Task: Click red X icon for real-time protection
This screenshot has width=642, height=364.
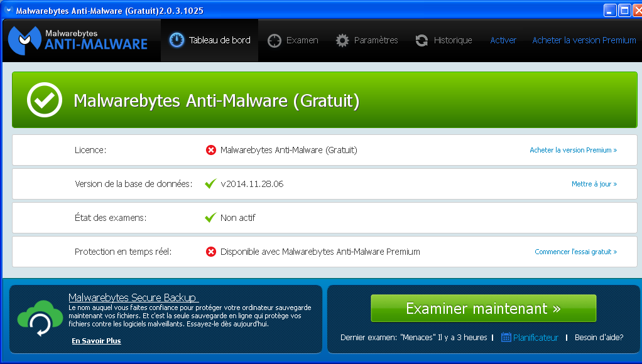Action: [211, 252]
